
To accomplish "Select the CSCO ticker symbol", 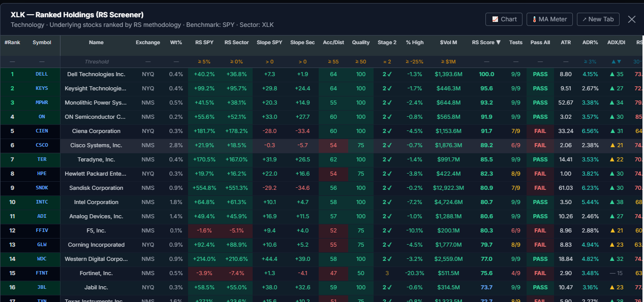I will coord(42,145).
